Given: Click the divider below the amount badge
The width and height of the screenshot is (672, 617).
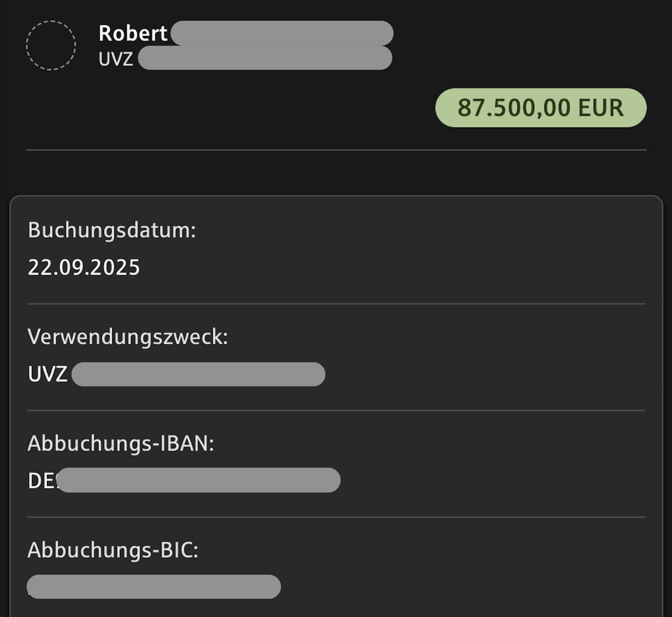Looking at the screenshot, I should (336, 149).
